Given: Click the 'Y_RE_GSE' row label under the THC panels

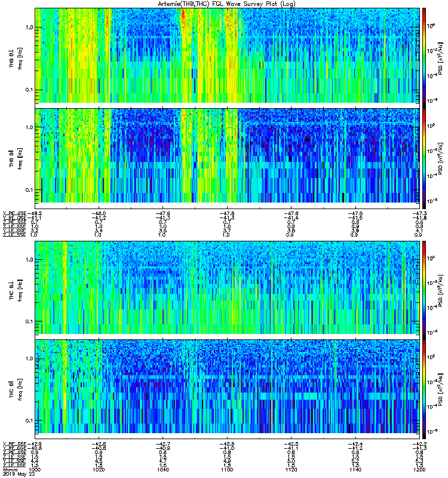Looking at the screenshot, I should pyautogui.click(x=14, y=448).
